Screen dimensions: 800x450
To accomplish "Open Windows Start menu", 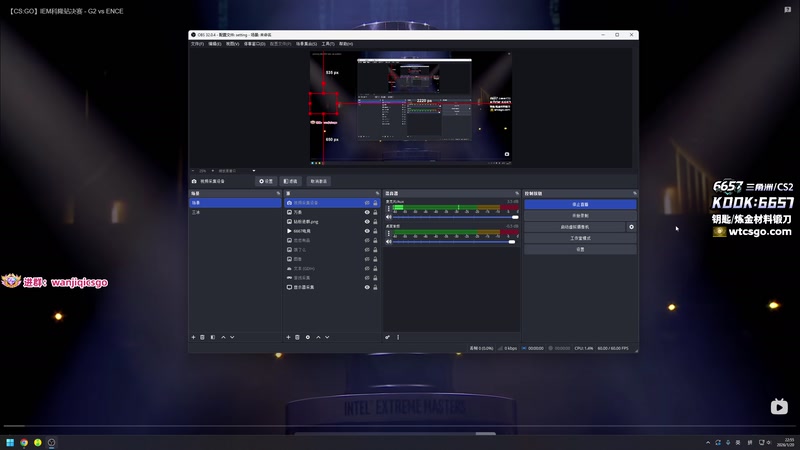I will point(10,442).
